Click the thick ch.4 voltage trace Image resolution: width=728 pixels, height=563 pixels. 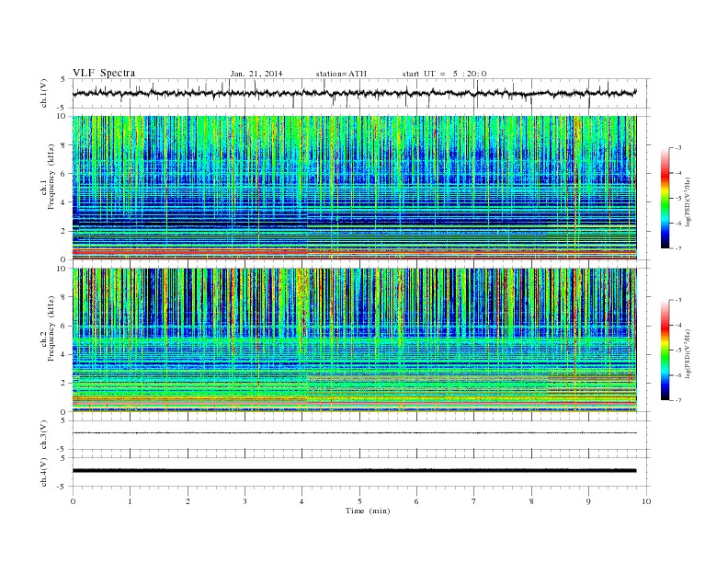354,471
